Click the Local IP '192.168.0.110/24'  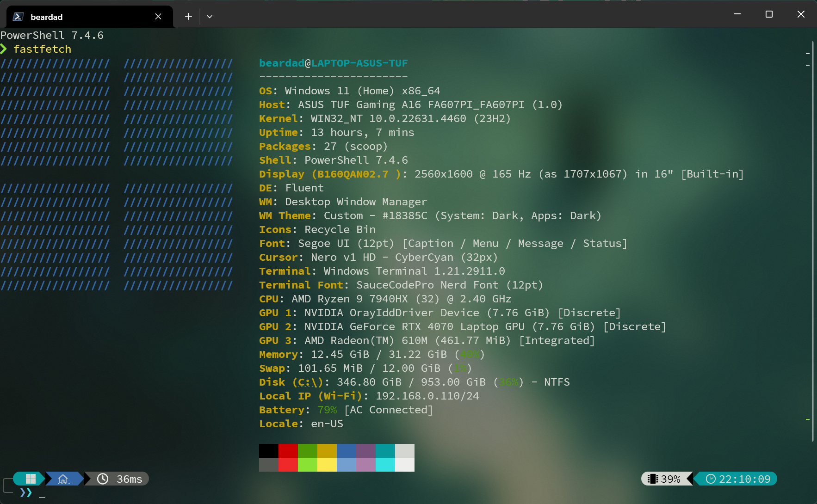[427, 396]
